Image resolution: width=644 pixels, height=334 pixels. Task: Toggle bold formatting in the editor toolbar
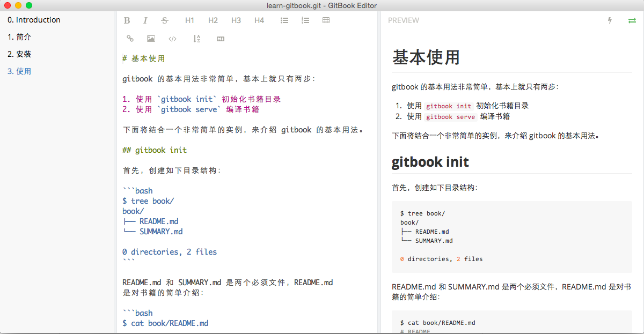click(127, 20)
